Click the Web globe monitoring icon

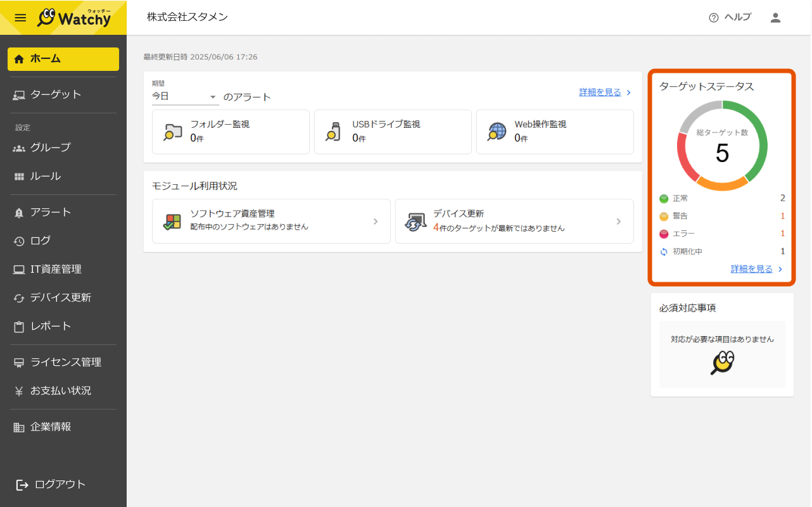497,132
